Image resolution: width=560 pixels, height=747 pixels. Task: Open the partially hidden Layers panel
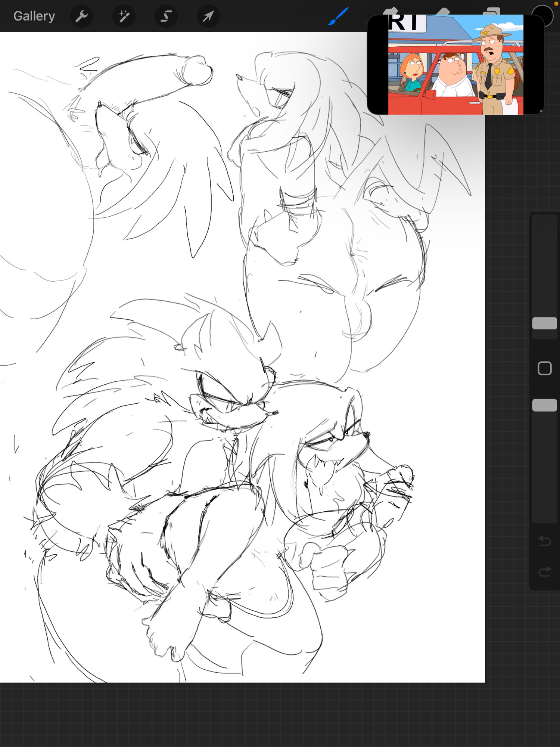pyautogui.click(x=491, y=11)
